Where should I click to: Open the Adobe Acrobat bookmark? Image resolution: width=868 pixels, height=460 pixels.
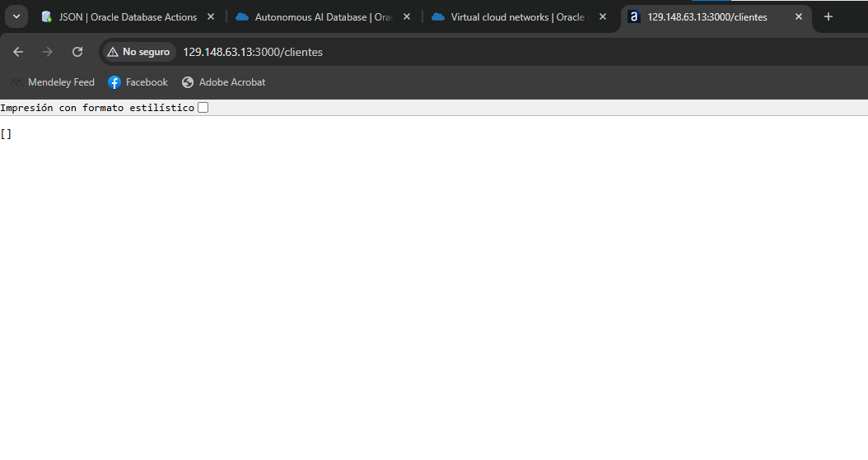(x=224, y=82)
